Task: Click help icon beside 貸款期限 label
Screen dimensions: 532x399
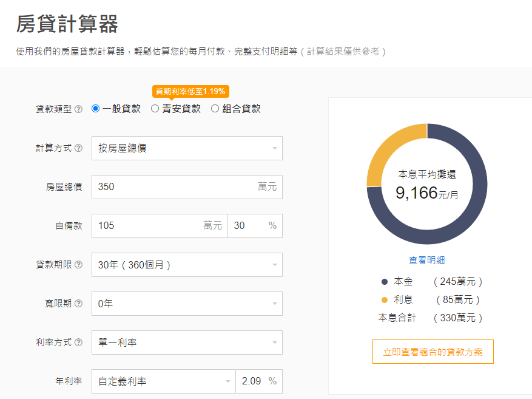Action: tap(78, 265)
